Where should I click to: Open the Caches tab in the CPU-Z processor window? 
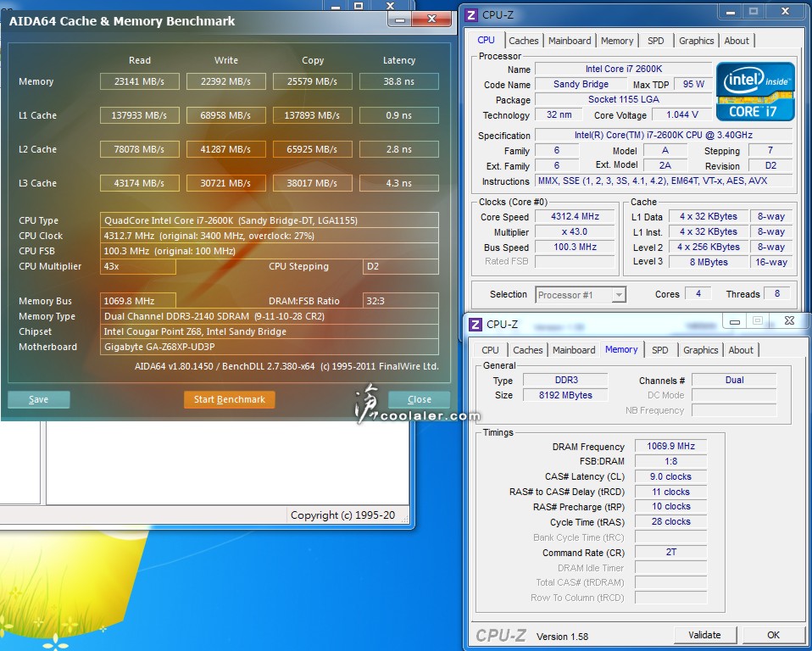[524, 41]
